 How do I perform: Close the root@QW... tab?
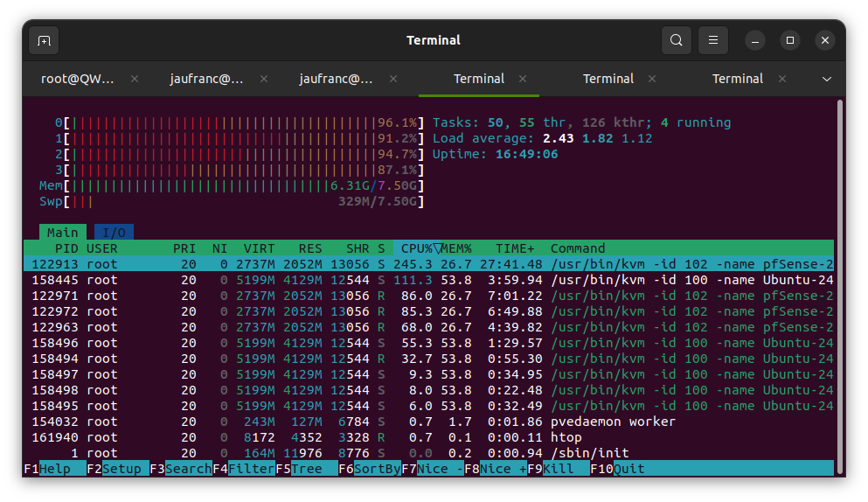pos(135,80)
